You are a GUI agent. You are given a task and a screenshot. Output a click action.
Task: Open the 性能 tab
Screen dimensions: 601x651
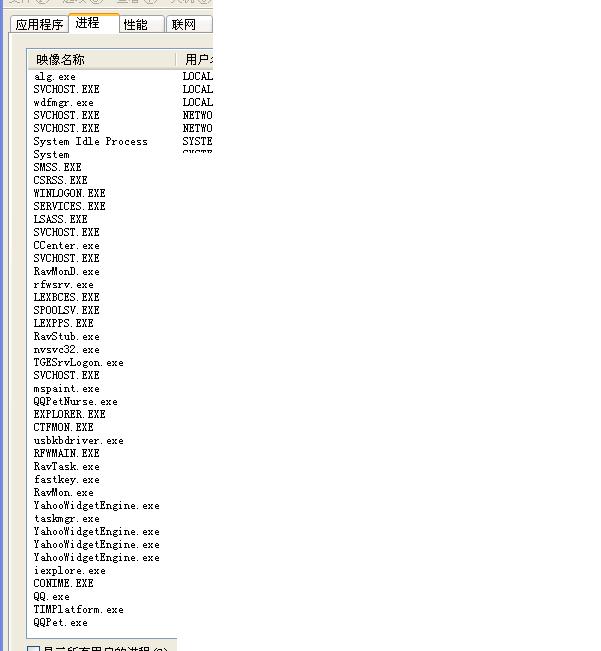142,24
